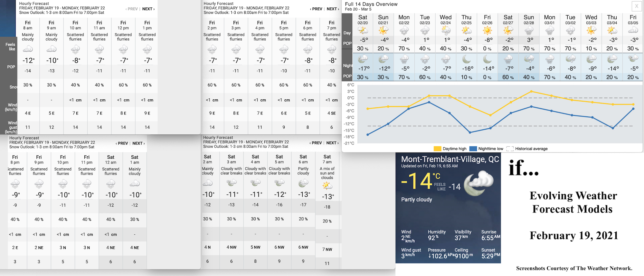Click the 'Evolving Weather Forecast Models' title text
644x276 pixels.
point(573,202)
